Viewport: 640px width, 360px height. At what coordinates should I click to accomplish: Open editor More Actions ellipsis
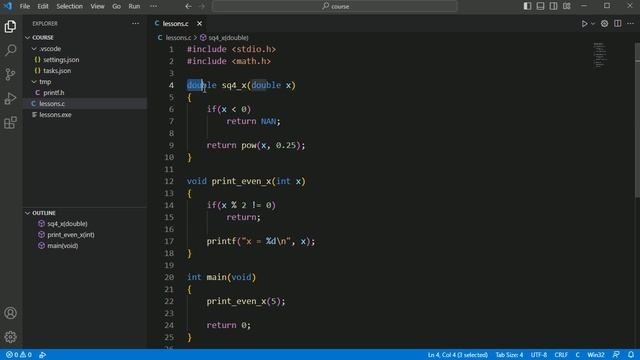(631, 24)
